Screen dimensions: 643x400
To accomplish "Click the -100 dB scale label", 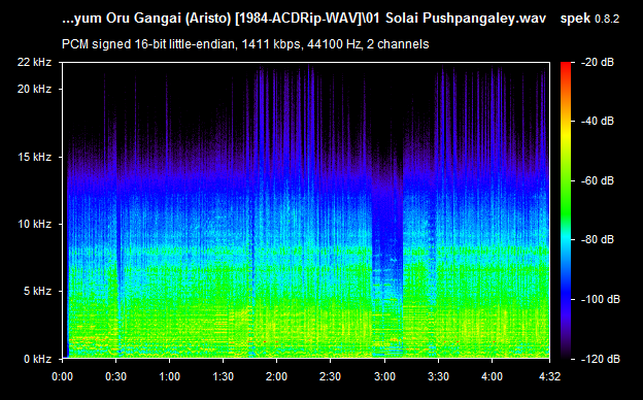I will click(x=600, y=299).
